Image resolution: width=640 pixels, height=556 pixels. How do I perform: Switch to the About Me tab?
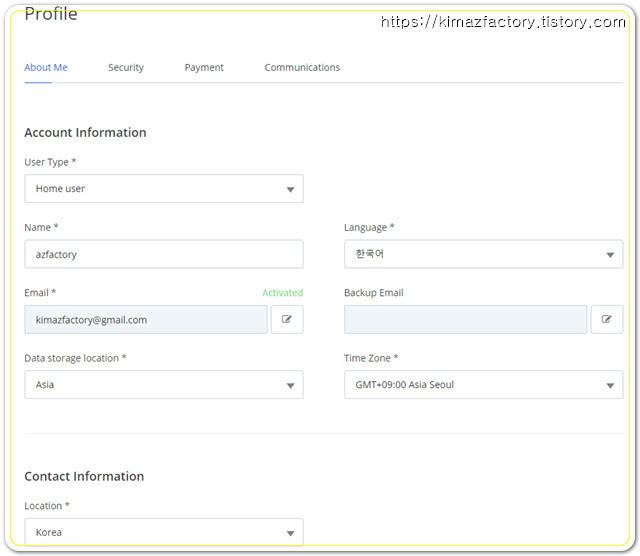click(x=46, y=67)
